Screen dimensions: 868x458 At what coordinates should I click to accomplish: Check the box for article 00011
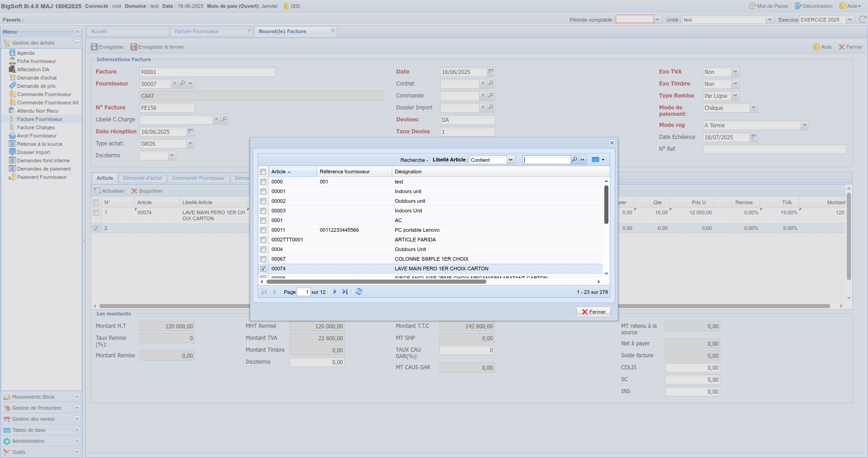[263, 230]
